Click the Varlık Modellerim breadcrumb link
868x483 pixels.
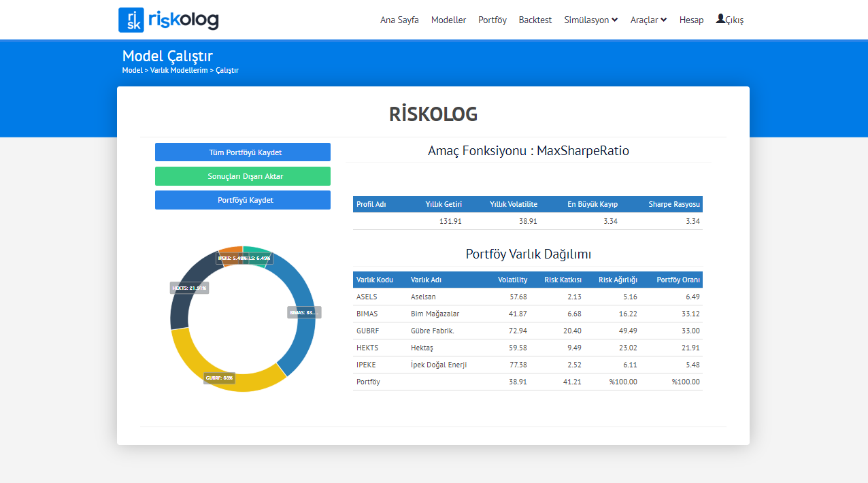178,70
